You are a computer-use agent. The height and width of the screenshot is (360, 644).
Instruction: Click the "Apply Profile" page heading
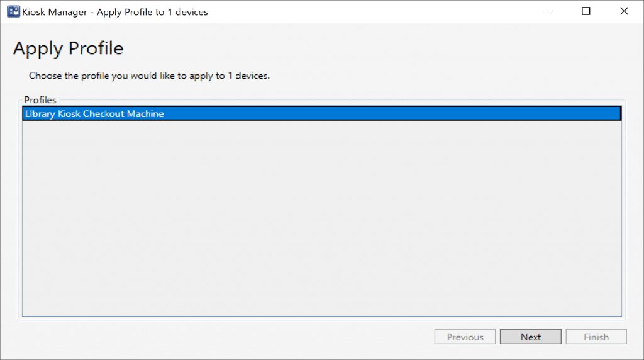click(68, 48)
